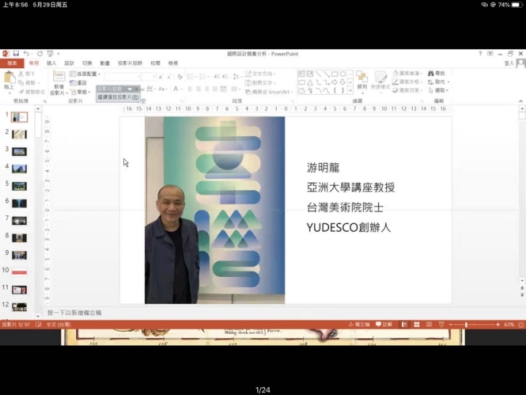
Task: Click Resume Slide Show (繼續播放投影片) button
Action: click(118, 97)
